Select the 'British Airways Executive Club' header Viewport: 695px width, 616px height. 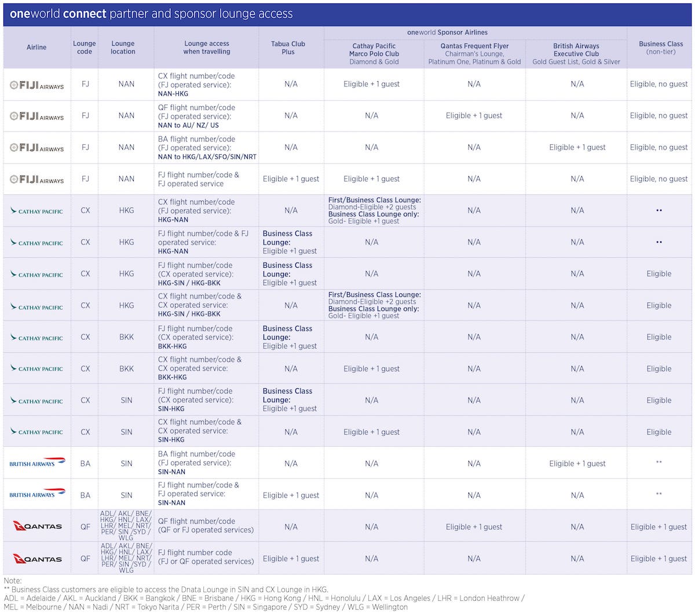[576, 54]
